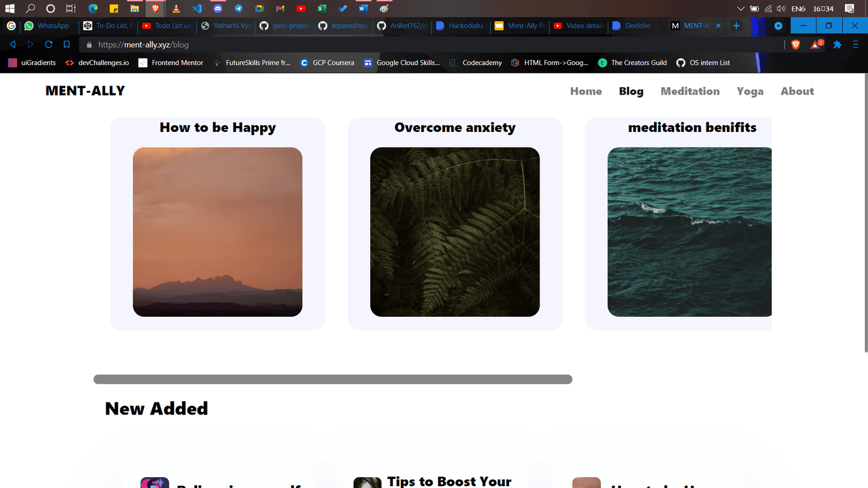The height and width of the screenshot is (488, 868).
Task: Open the meditation benifits ocean image
Action: [x=690, y=232]
